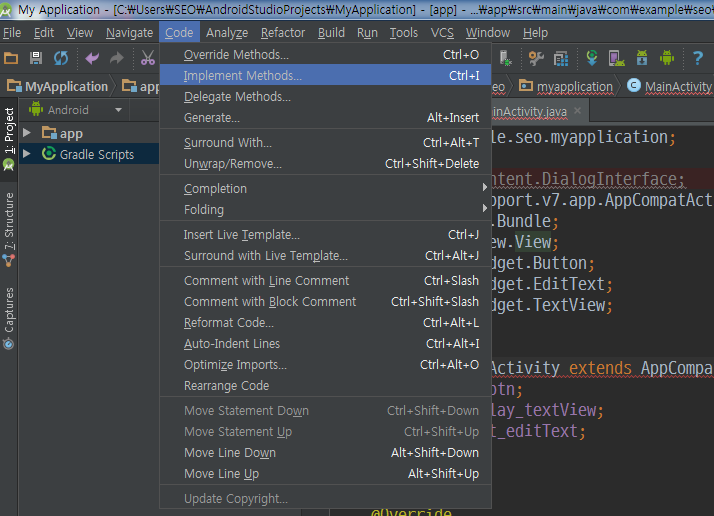Expand the app module tree node
The width and height of the screenshot is (714, 516).
click(27, 133)
